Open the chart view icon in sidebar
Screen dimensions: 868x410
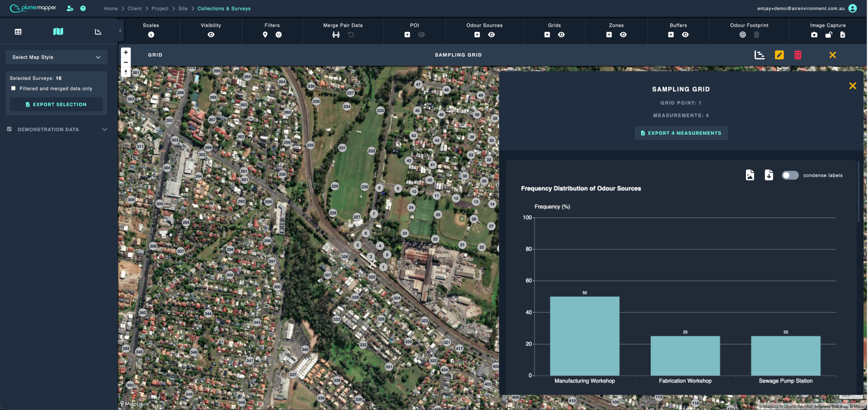pyautogui.click(x=98, y=32)
